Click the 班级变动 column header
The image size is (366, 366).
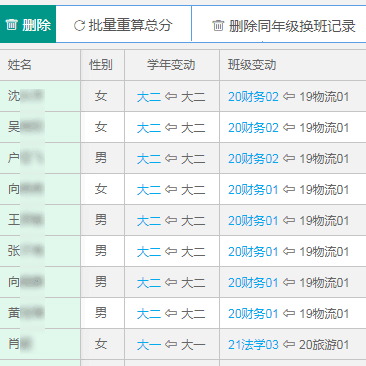pyautogui.click(x=252, y=65)
